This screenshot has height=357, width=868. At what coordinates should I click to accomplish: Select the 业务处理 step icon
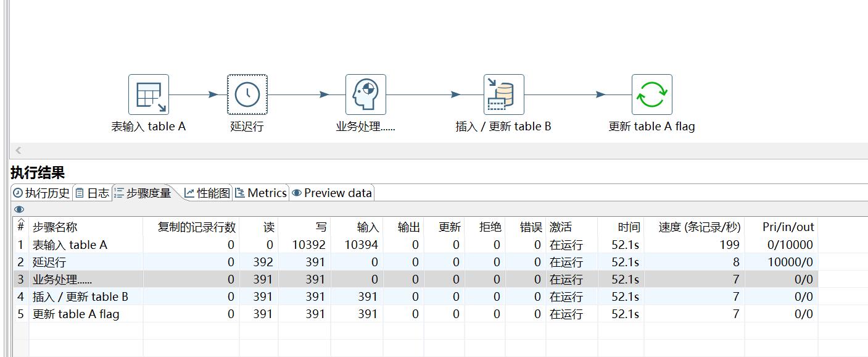pos(366,94)
